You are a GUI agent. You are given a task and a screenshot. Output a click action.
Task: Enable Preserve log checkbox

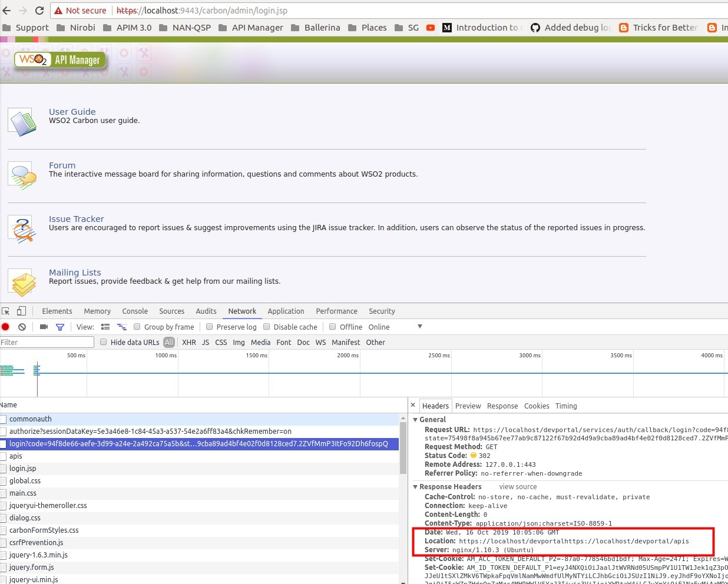pyautogui.click(x=209, y=327)
